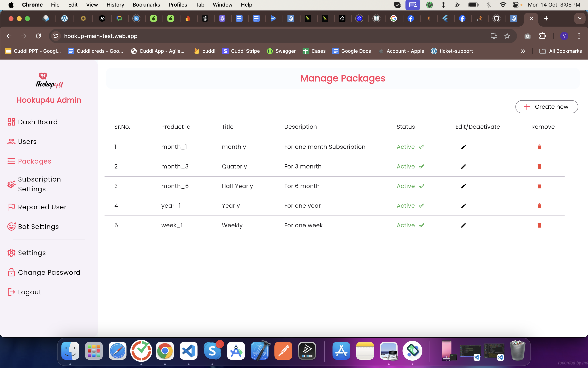Viewport: 588px width, 368px height.
Task: Open Xcode from the Dock
Action: pos(260,351)
